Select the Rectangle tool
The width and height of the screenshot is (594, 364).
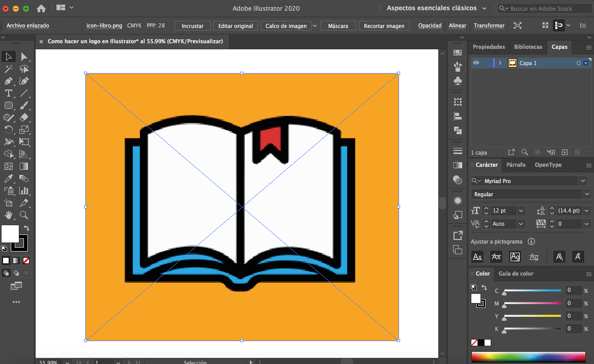[8, 105]
